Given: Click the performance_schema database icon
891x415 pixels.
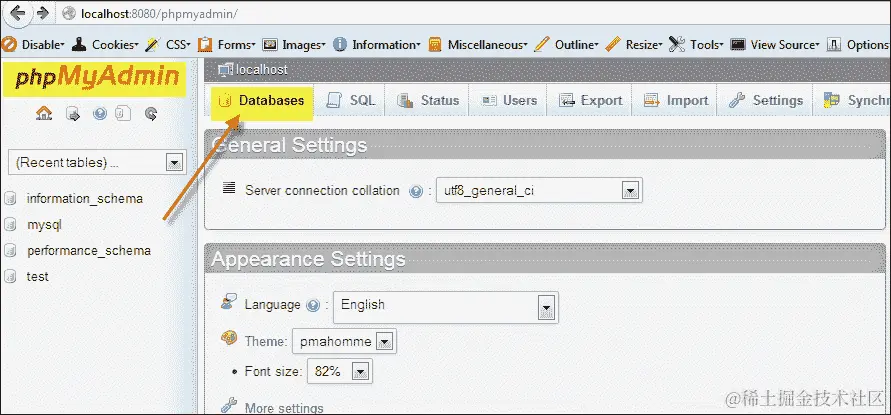Looking at the screenshot, I should [x=10, y=251].
